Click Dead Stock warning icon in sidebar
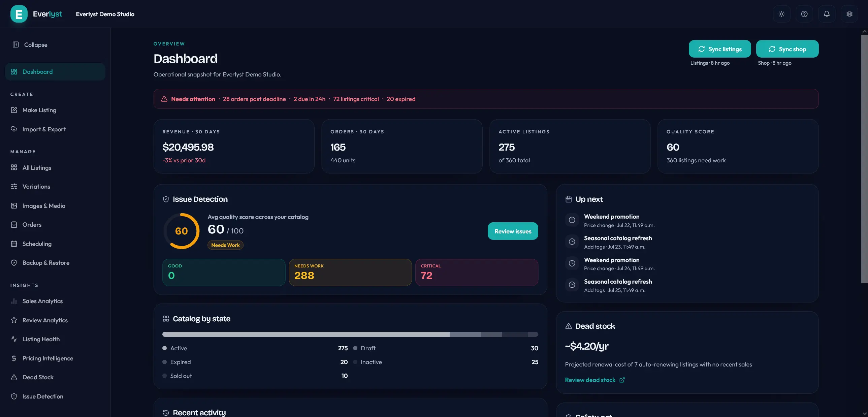 click(14, 377)
